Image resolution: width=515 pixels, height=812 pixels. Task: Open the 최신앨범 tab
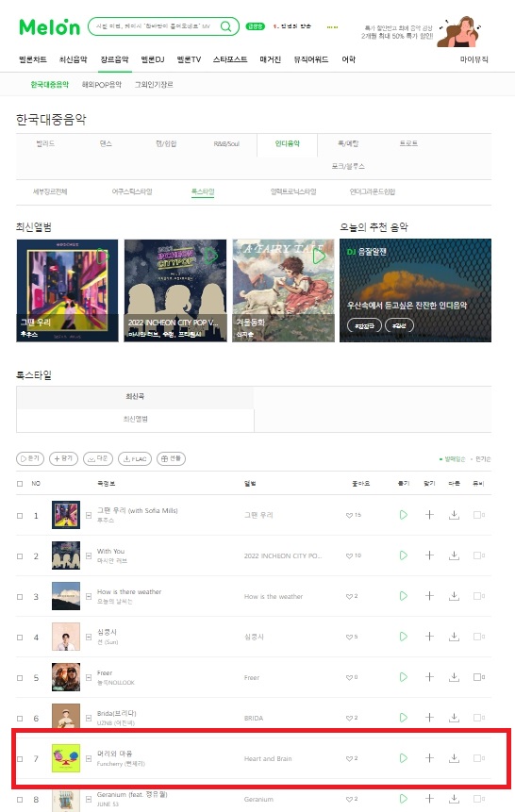click(x=135, y=419)
